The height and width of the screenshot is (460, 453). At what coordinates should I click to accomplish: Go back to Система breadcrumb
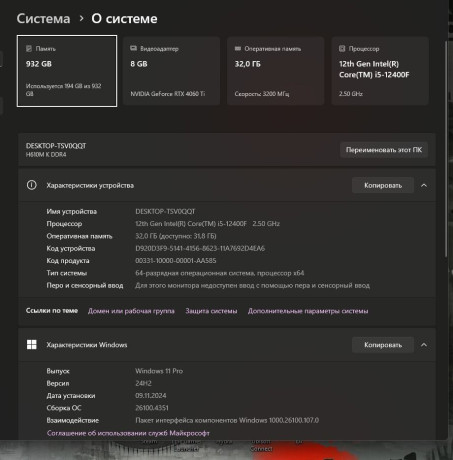tap(43, 19)
